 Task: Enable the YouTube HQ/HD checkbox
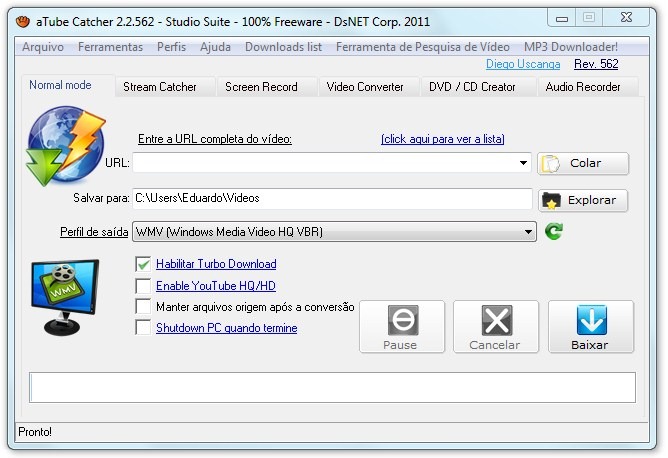pyautogui.click(x=142, y=286)
